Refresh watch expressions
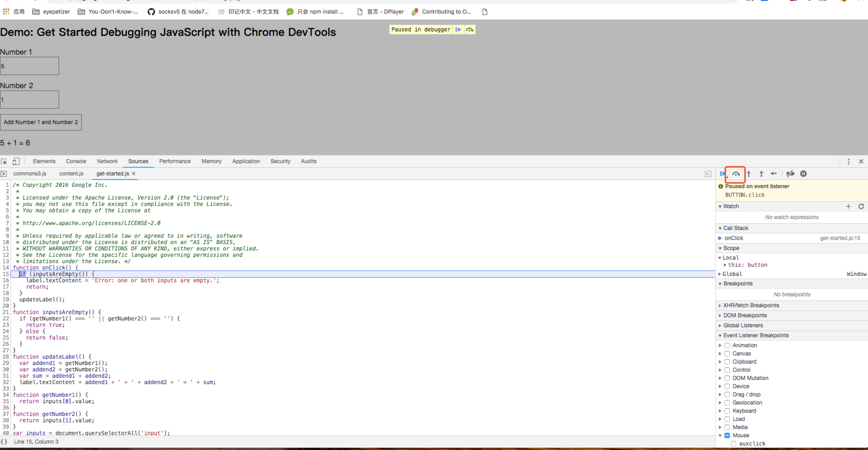Screen dimensions: 868x450 [x=861, y=206]
